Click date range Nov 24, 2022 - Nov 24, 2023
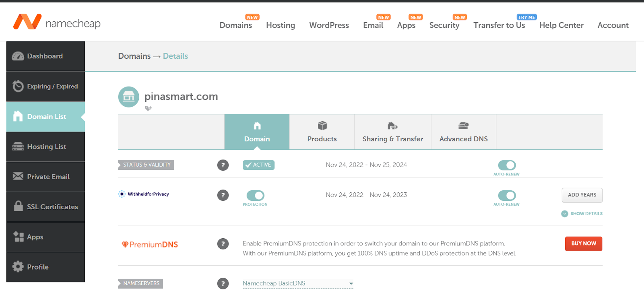This screenshot has height=297, width=644. click(366, 195)
